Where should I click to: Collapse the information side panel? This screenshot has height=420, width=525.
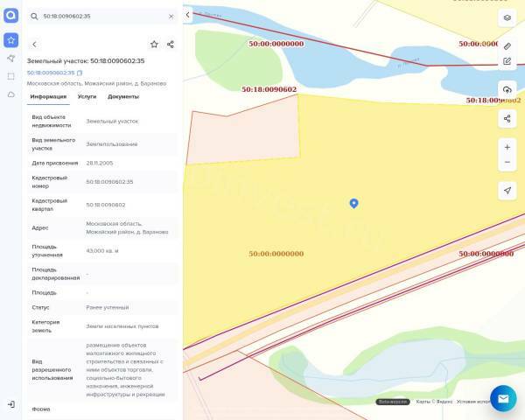point(188,15)
